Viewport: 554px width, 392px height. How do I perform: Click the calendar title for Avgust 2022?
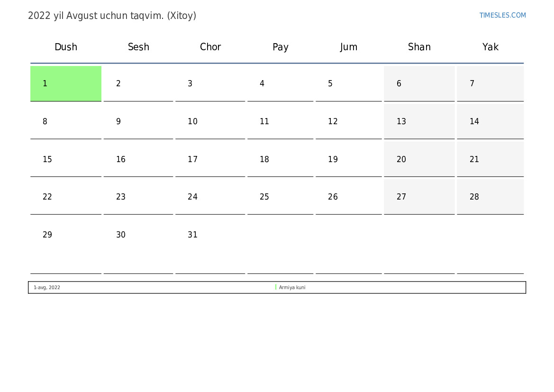(112, 16)
